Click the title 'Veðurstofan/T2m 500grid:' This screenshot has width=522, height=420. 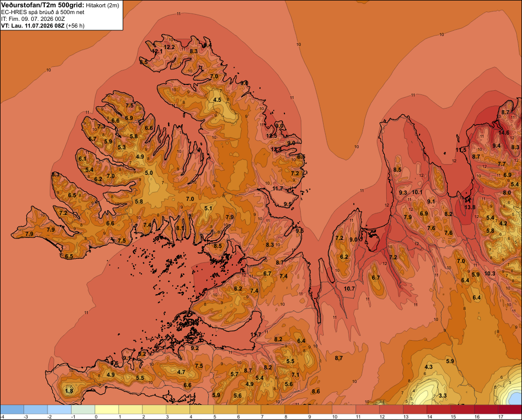coord(43,5)
